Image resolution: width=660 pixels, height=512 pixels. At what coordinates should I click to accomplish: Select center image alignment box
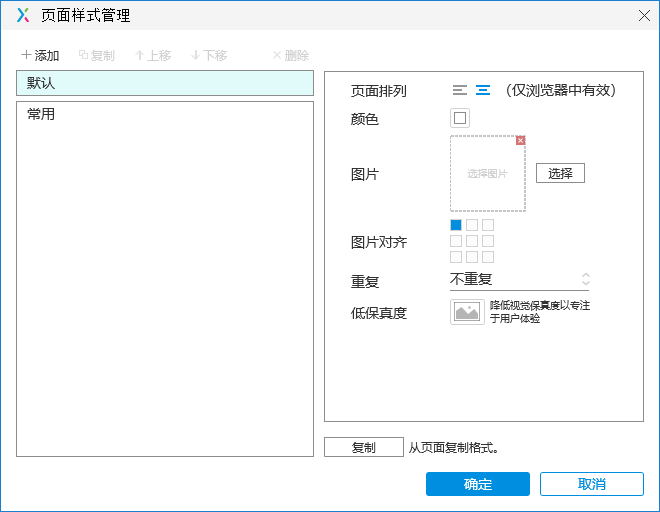tap(472, 241)
